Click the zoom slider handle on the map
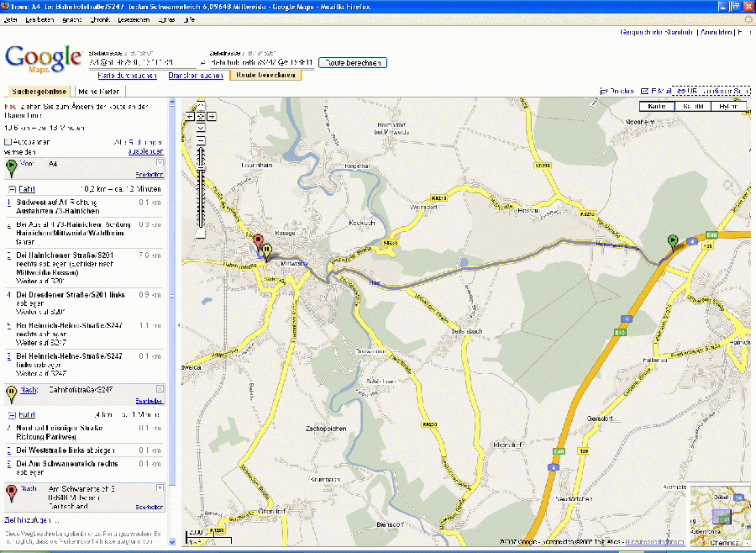 click(x=201, y=167)
